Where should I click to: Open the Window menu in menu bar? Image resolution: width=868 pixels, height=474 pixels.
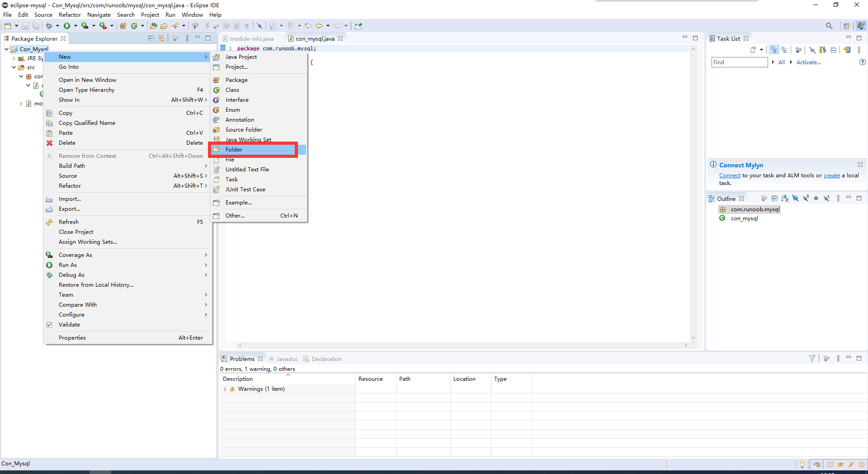(192, 15)
